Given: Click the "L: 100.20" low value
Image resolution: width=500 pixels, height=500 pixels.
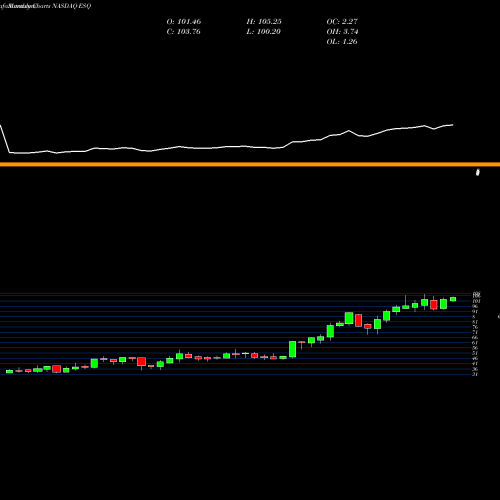Looking at the screenshot, I should coord(263,32).
